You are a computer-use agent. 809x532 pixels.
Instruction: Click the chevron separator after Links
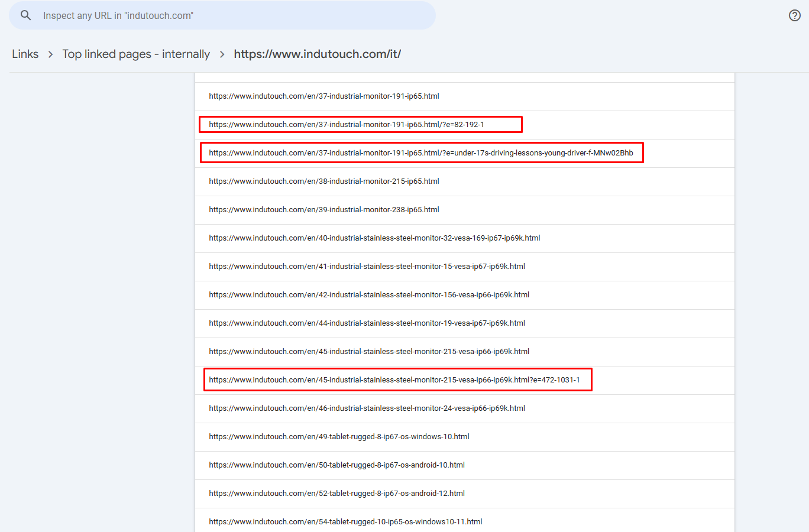50,54
